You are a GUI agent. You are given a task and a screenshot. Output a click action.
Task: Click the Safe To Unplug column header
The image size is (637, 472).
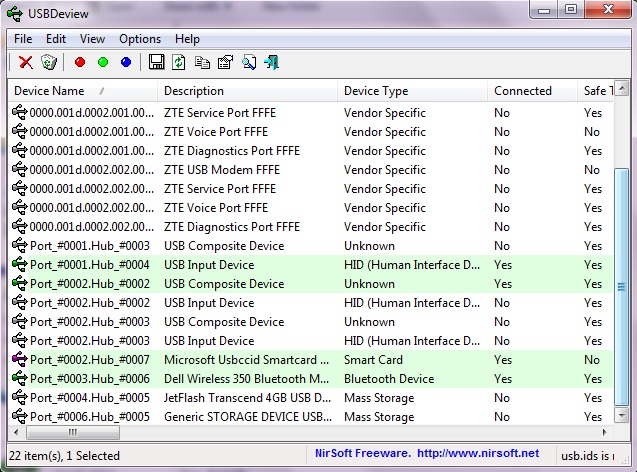[596, 91]
